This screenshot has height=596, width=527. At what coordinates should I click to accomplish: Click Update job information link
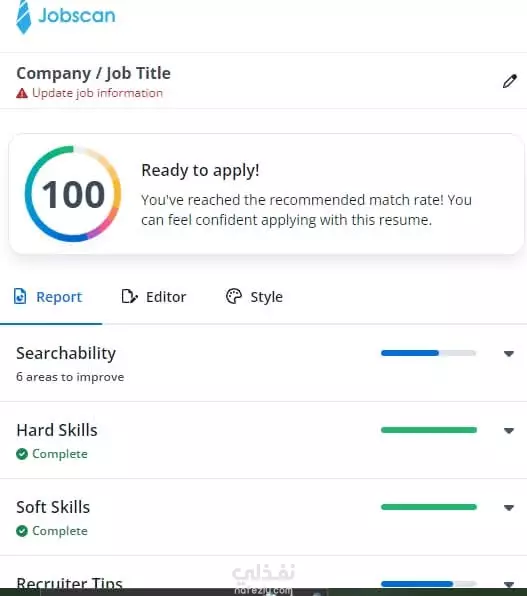[x=97, y=93]
